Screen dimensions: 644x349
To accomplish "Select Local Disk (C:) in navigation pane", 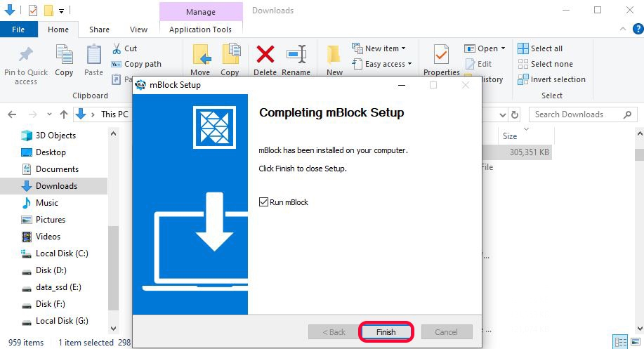I will (x=62, y=253).
